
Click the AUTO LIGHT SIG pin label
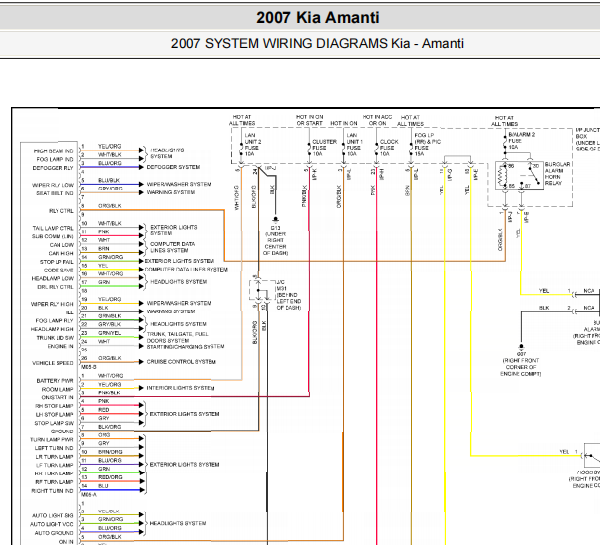(x=52, y=516)
